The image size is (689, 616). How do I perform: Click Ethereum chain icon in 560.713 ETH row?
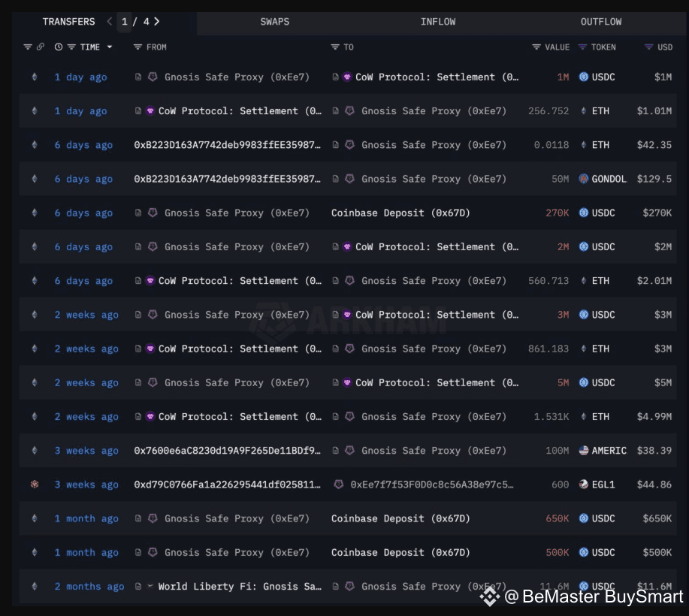(x=35, y=281)
